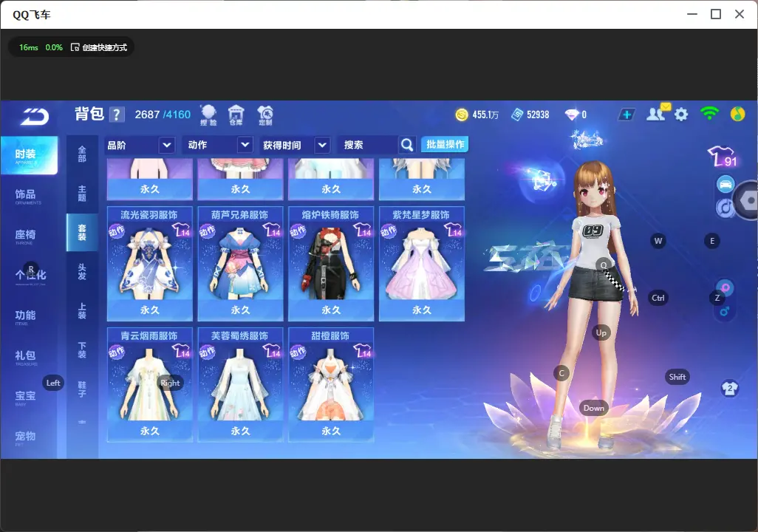Select the 鞋子 sub-category tab
The image size is (758, 532).
(x=82, y=389)
